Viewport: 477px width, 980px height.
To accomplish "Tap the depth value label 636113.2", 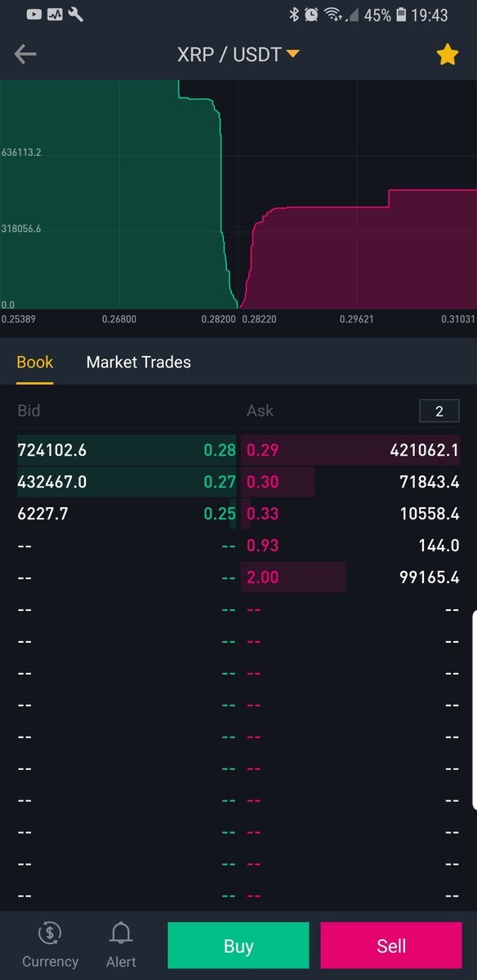I will click(21, 153).
